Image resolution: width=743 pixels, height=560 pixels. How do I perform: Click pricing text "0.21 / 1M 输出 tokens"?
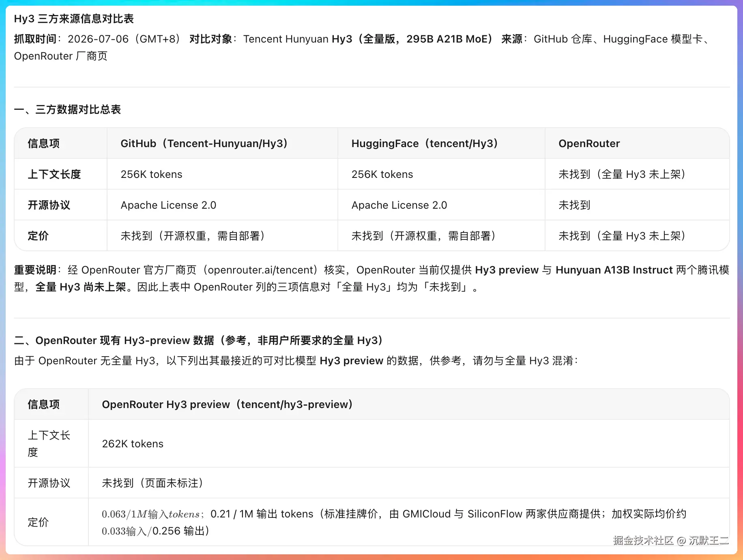pyautogui.click(x=262, y=514)
